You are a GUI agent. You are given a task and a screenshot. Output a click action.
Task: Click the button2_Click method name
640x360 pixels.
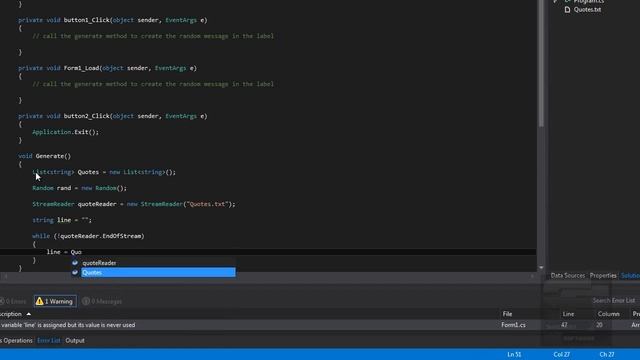tap(87, 116)
